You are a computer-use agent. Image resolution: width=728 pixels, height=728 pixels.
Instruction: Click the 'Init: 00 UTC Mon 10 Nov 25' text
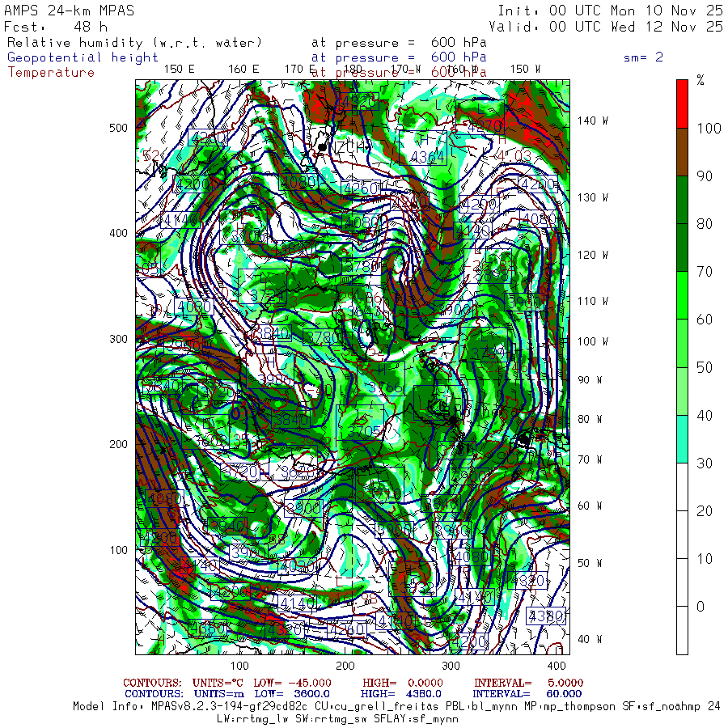610,11
